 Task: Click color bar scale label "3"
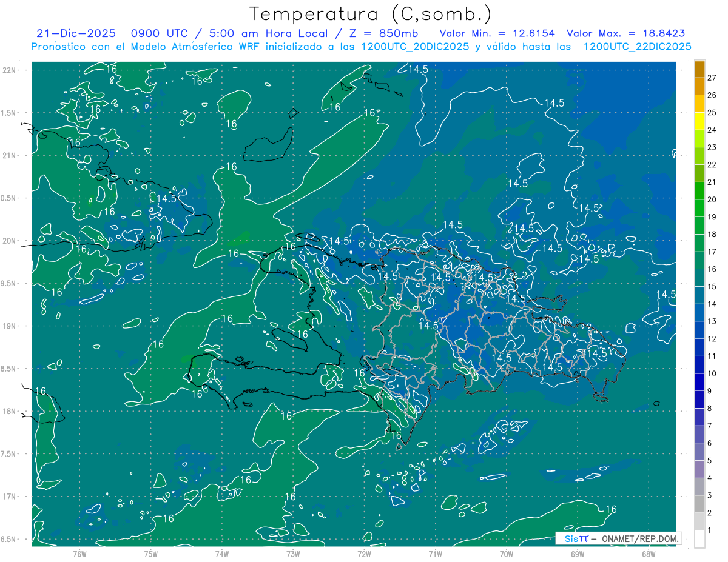pyautogui.click(x=710, y=496)
